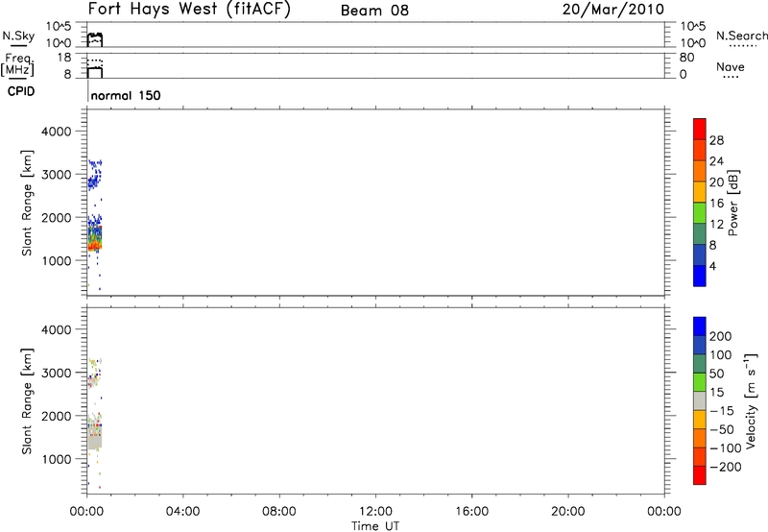Click the '80' Nave axis label
This screenshot has width=768, height=532.
click(686, 58)
